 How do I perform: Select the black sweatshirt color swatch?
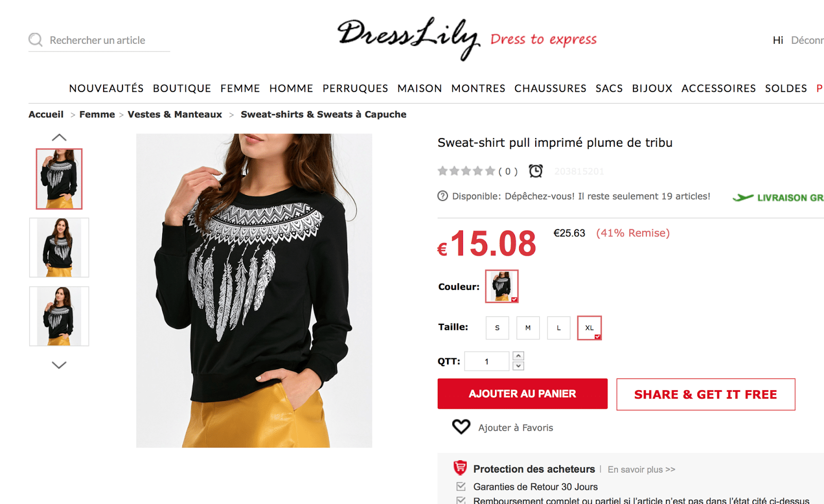[x=502, y=286]
